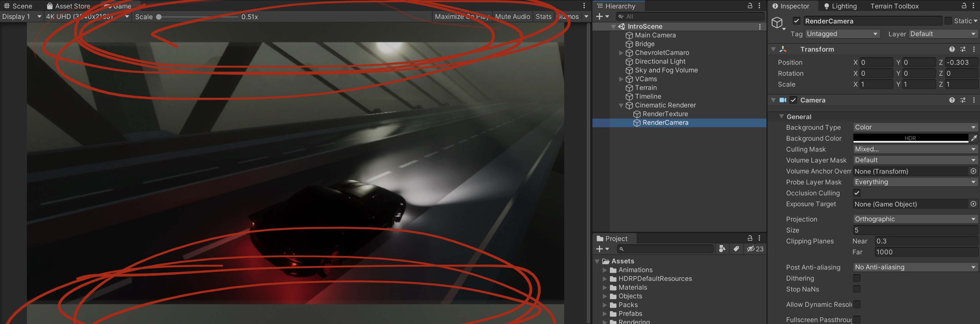Click the Background Color HDR swatch

pyautogui.click(x=911, y=138)
